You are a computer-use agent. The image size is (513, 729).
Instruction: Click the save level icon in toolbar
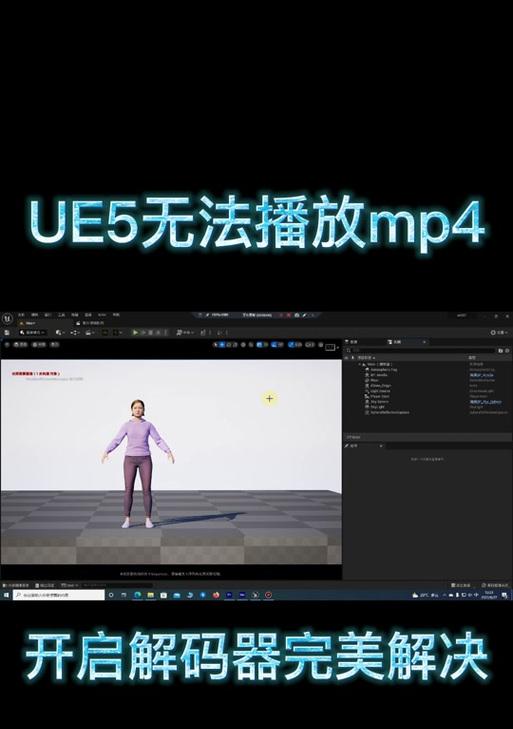pos(7,332)
